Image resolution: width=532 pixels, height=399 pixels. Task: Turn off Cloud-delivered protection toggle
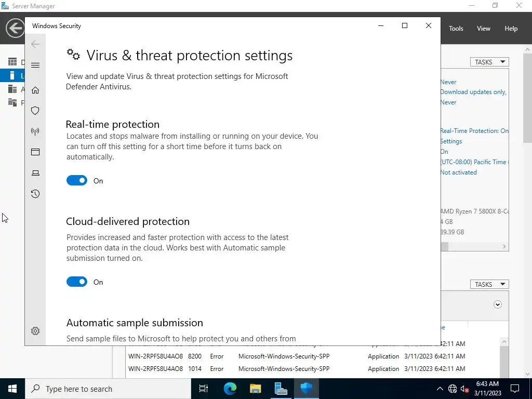tap(77, 282)
